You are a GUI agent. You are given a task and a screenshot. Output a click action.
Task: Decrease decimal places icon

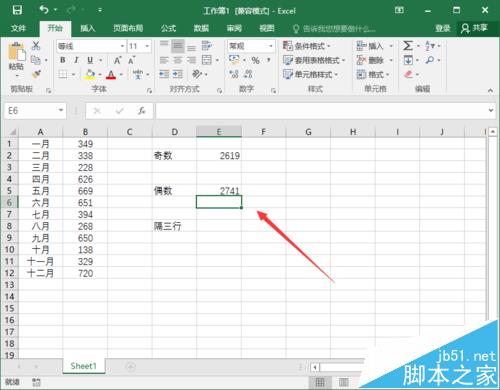click(248, 74)
